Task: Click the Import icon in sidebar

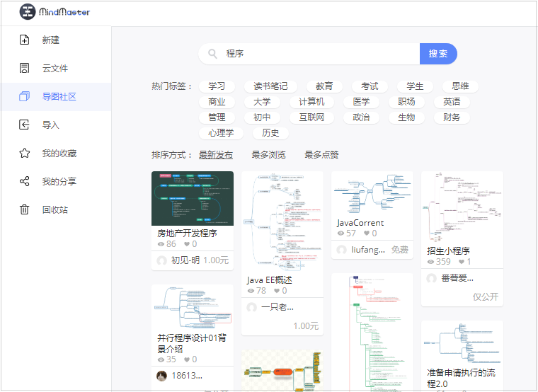Action: coord(25,125)
